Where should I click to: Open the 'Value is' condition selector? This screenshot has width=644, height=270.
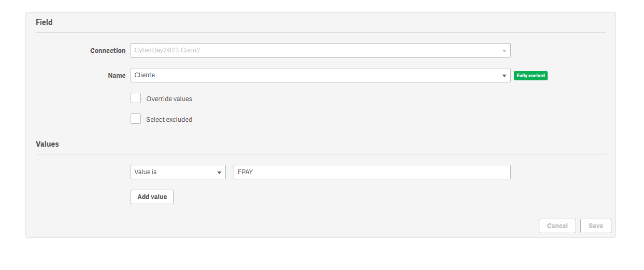[174, 172]
